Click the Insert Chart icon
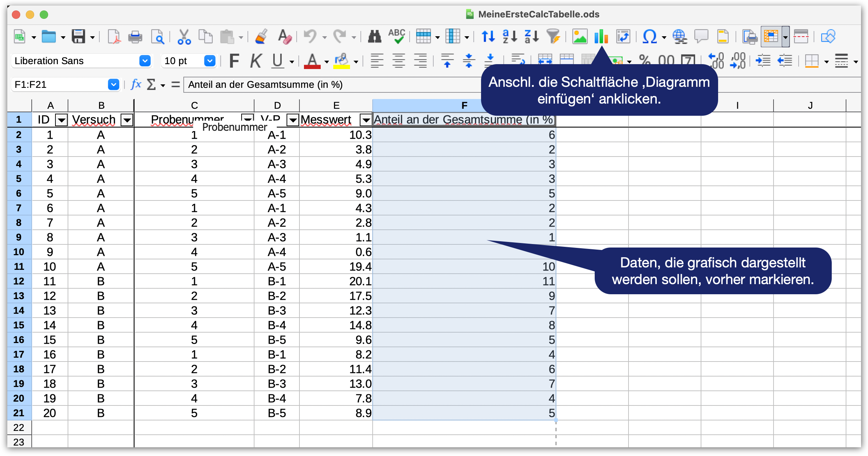The height and width of the screenshot is (456, 868). (601, 36)
